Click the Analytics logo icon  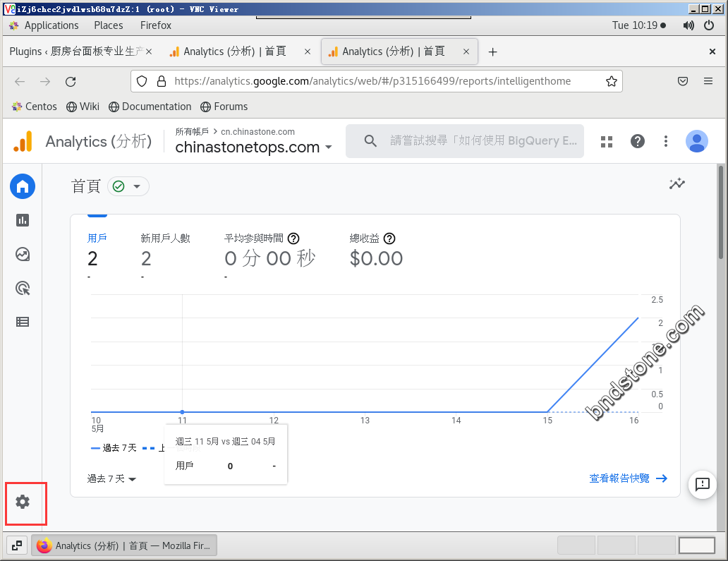coord(23,142)
